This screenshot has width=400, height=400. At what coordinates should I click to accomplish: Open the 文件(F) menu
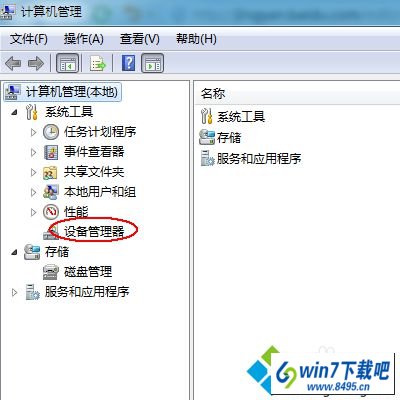[29, 39]
